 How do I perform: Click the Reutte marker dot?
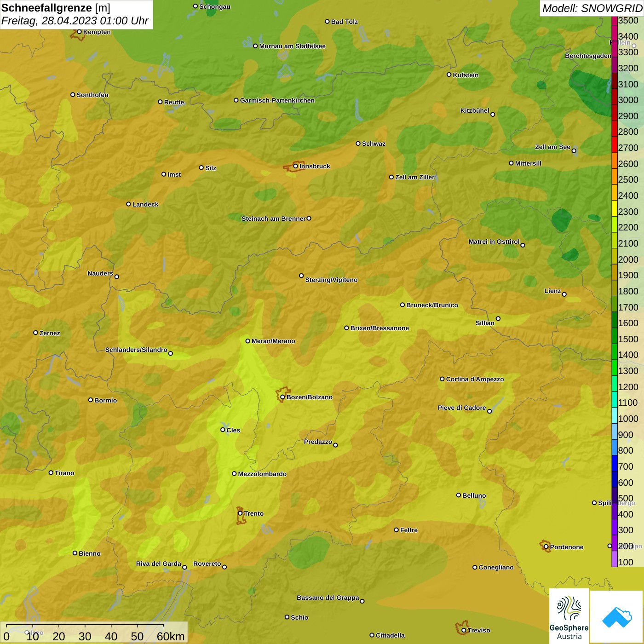[160, 102]
